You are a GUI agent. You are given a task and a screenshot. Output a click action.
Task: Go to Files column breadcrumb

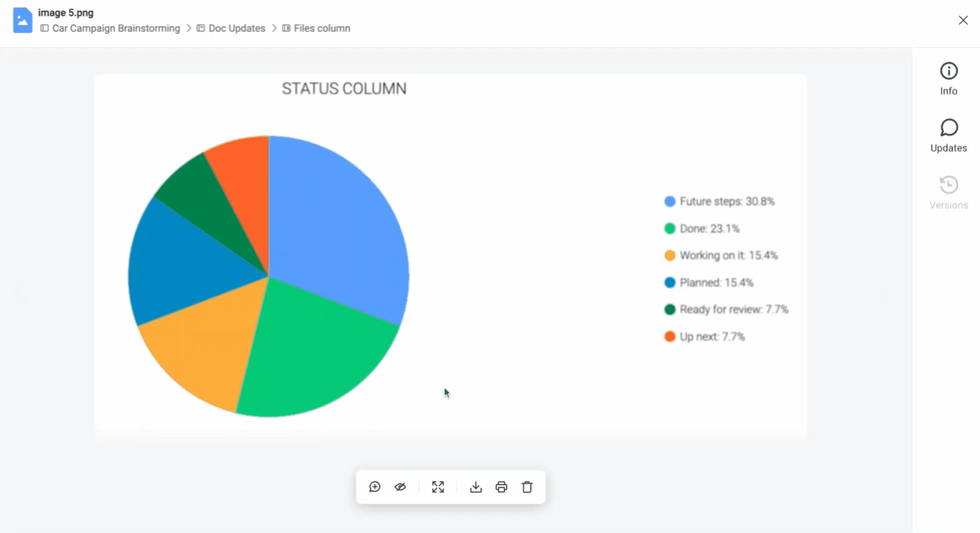[316, 29]
